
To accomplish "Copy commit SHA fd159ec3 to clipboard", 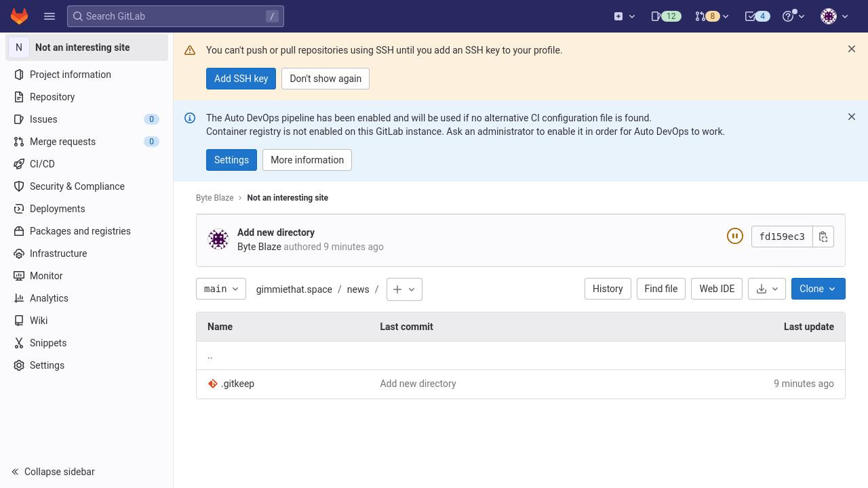I will tap(823, 237).
